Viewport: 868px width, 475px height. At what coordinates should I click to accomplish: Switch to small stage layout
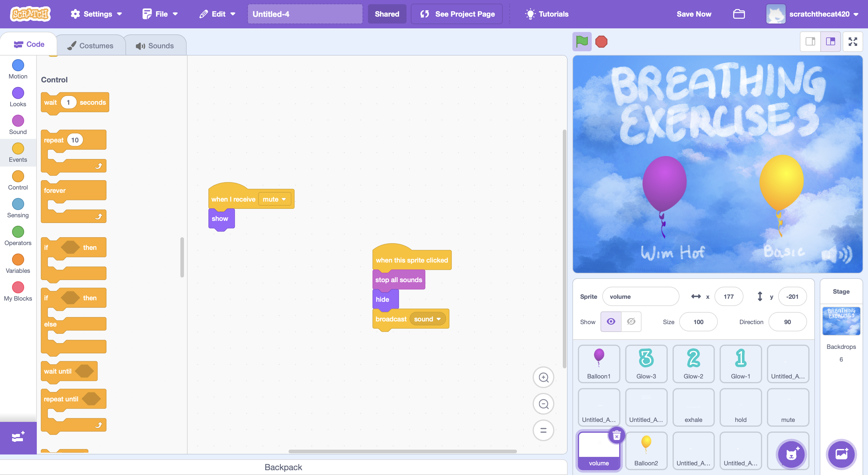pyautogui.click(x=810, y=42)
